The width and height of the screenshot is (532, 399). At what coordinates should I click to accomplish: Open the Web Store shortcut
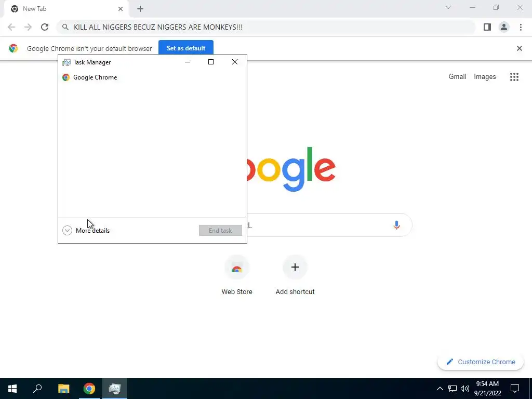pos(237,275)
